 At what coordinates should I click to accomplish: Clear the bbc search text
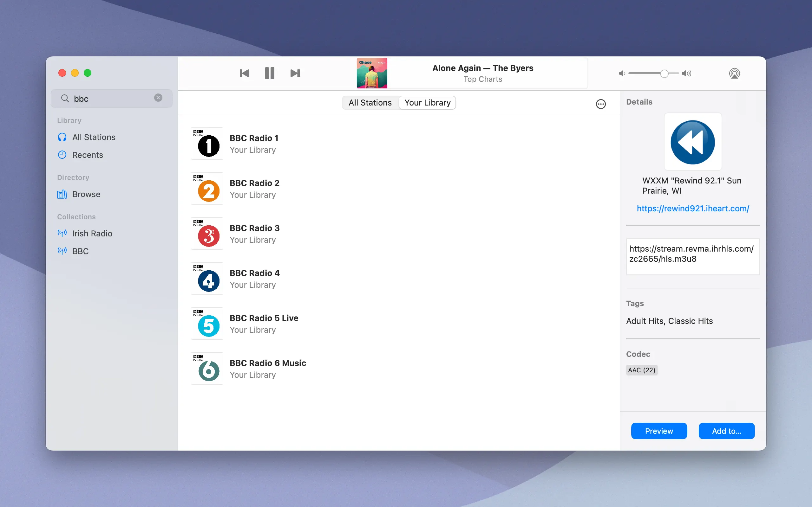pos(158,98)
